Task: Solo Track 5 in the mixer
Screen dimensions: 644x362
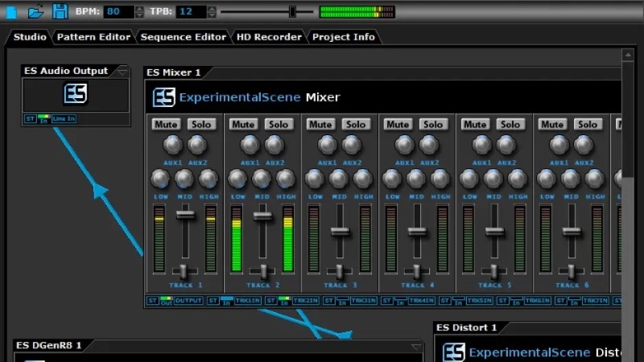Action: (x=510, y=125)
